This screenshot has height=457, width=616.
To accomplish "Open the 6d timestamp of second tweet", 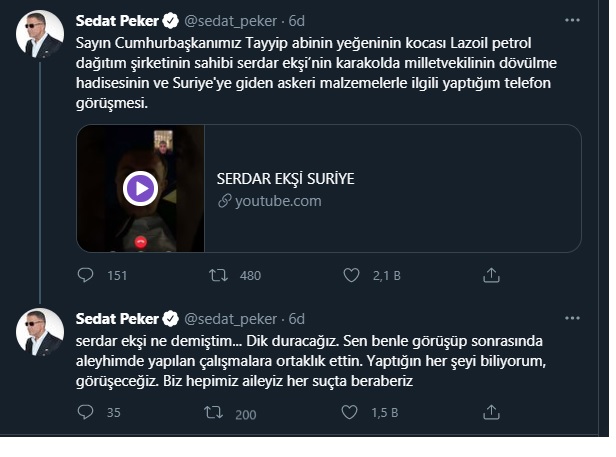I will click(x=297, y=319).
